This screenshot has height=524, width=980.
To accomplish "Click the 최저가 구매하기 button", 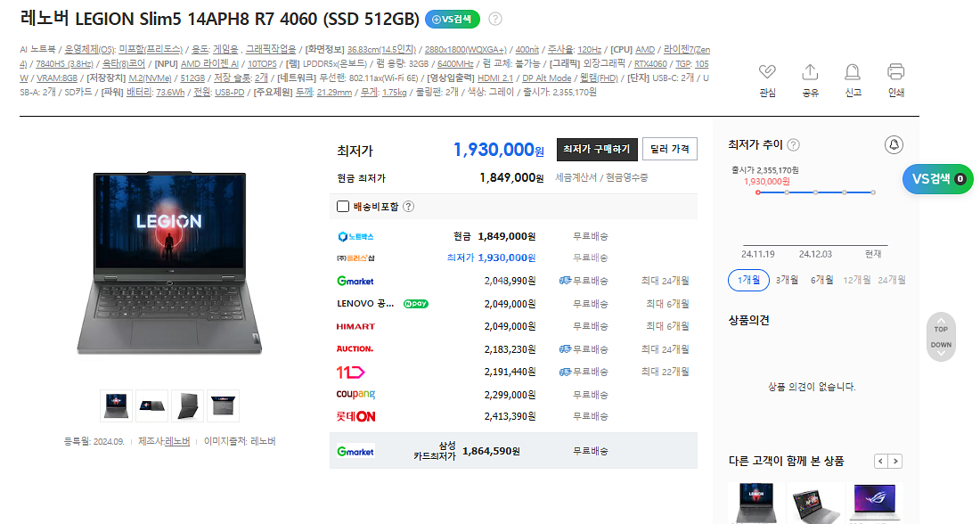I will [597, 149].
